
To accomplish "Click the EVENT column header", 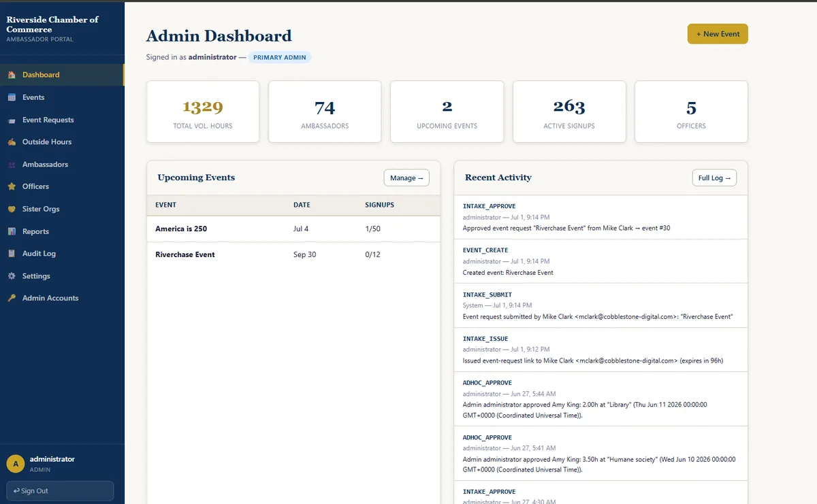I will pos(165,205).
